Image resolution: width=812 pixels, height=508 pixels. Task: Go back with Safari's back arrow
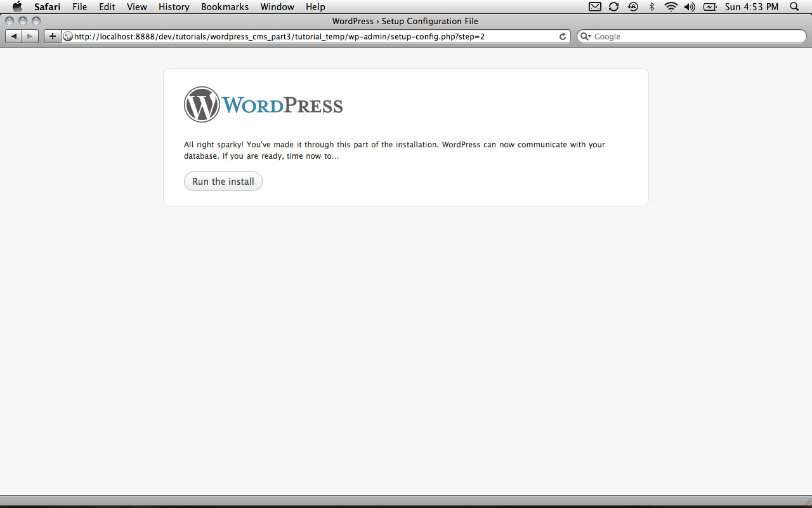(x=14, y=36)
